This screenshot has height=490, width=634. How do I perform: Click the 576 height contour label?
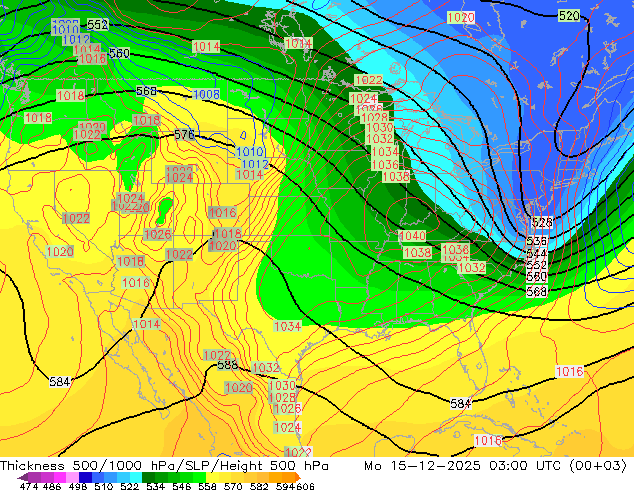(184, 134)
